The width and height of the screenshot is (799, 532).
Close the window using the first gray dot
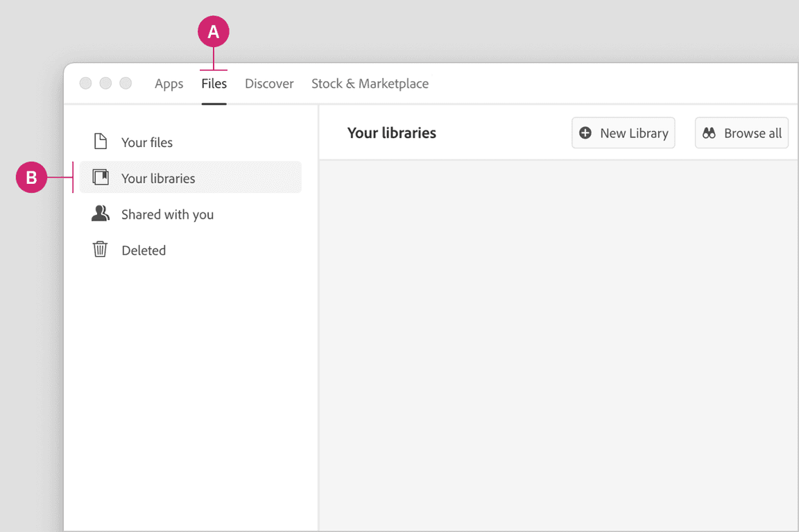pos(85,83)
